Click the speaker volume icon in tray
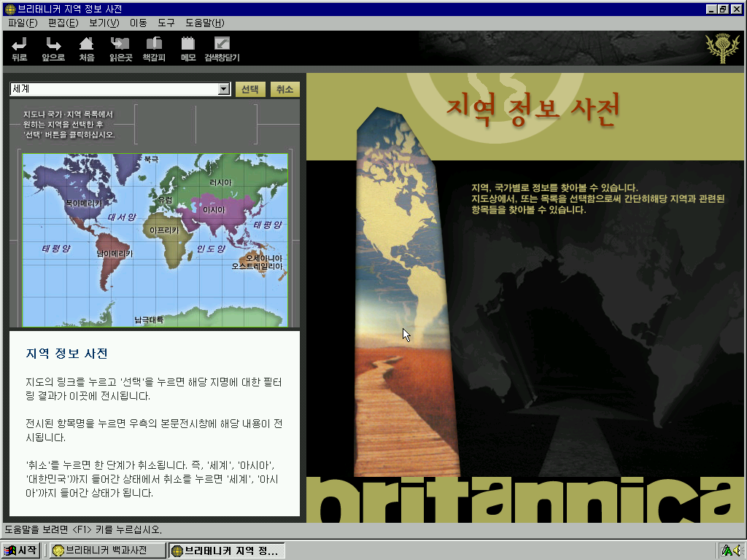The width and height of the screenshot is (747, 560). 738,551
